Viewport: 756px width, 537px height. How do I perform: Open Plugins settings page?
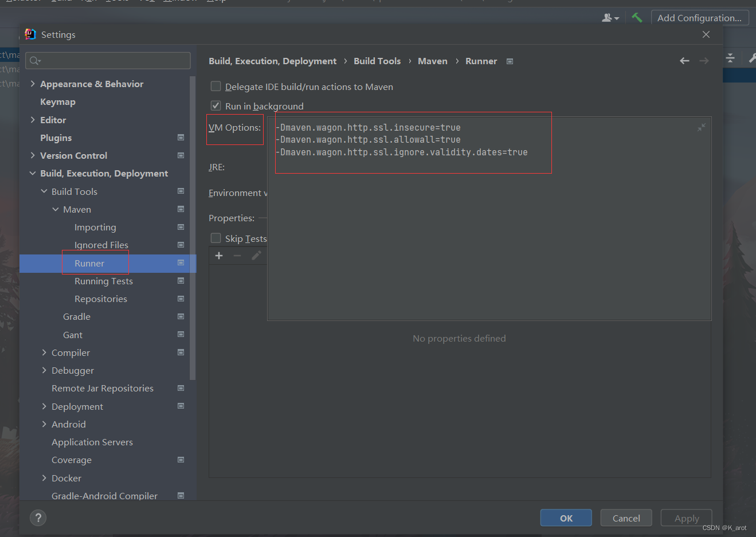[x=56, y=138]
